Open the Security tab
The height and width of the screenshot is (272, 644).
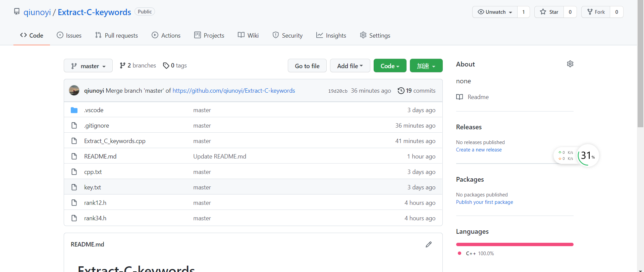(x=287, y=35)
